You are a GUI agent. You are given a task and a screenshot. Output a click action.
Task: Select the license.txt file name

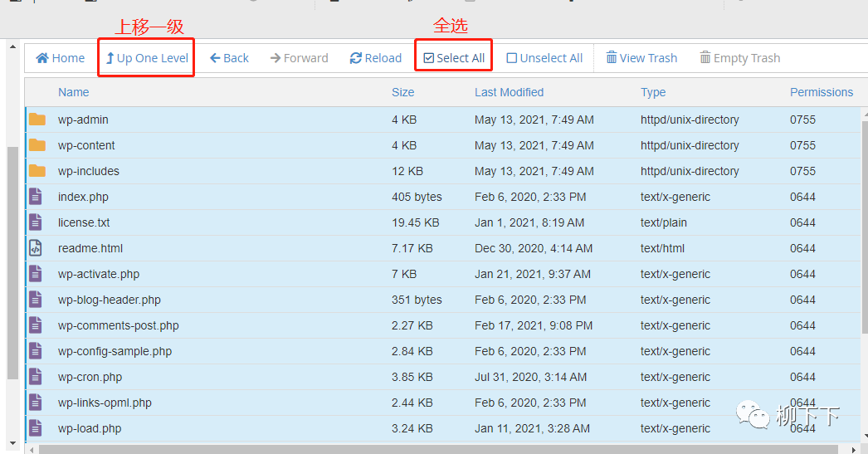click(84, 222)
